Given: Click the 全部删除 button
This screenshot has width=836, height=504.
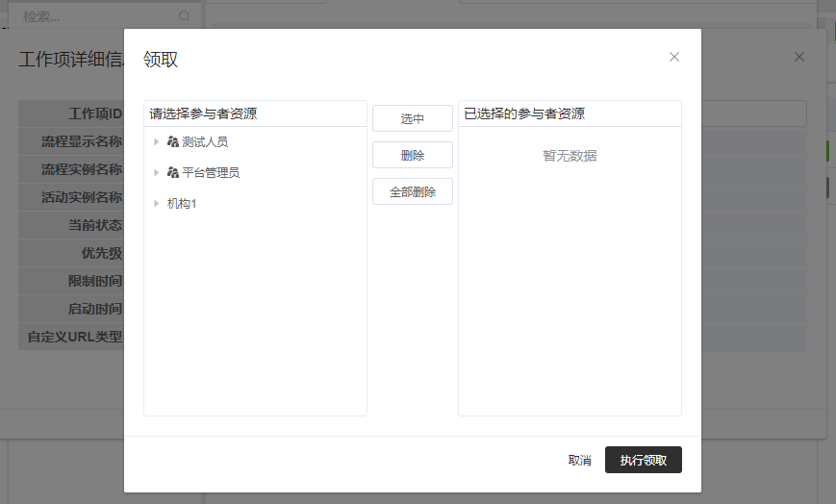Looking at the screenshot, I should click(413, 191).
